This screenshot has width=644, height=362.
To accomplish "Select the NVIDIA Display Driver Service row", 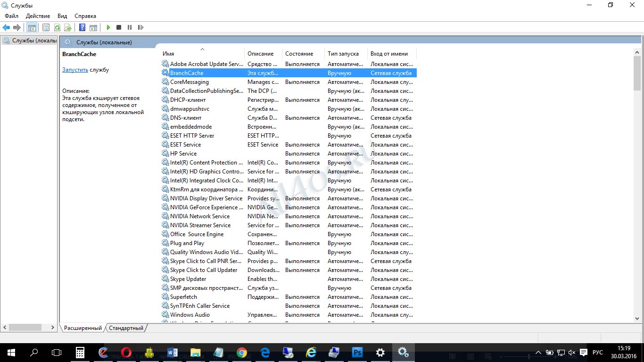I will coord(289,198).
